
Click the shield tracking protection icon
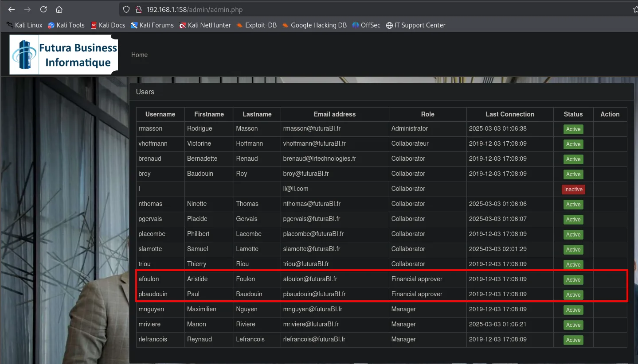pyautogui.click(x=126, y=9)
